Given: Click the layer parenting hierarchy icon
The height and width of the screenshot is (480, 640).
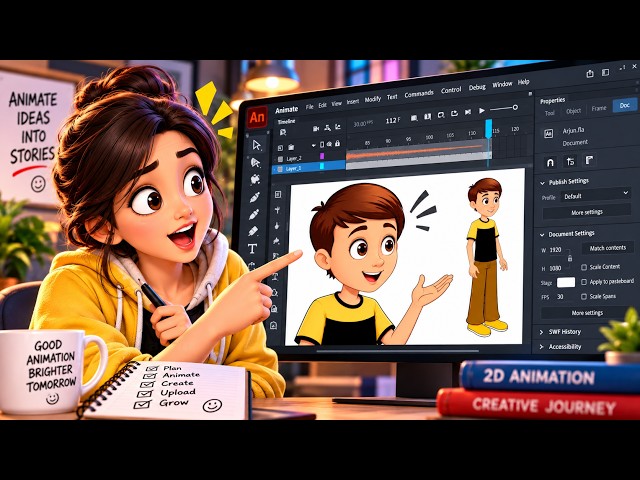Looking at the screenshot, I should (327, 128).
